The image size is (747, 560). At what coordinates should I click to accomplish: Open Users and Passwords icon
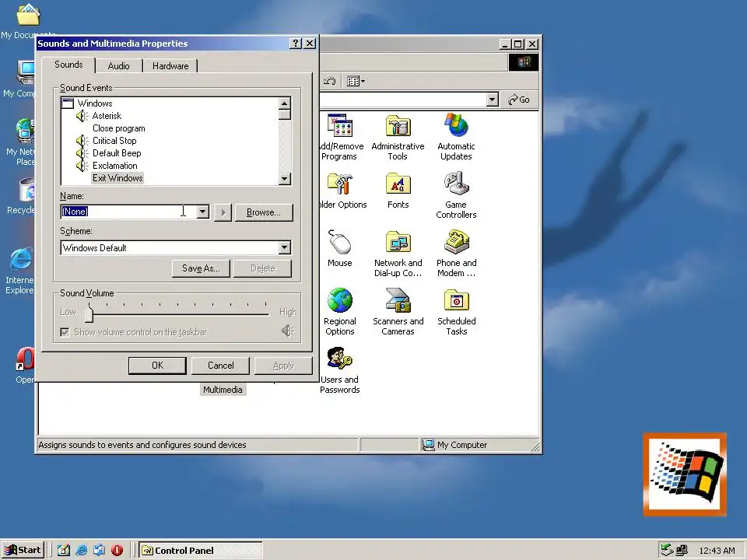click(340, 359)
